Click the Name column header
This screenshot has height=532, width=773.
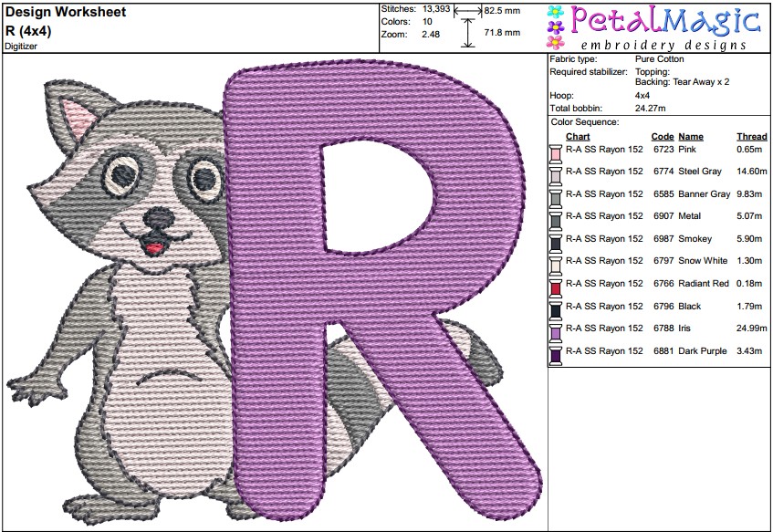pyautogui.click(x=691, y=137)
